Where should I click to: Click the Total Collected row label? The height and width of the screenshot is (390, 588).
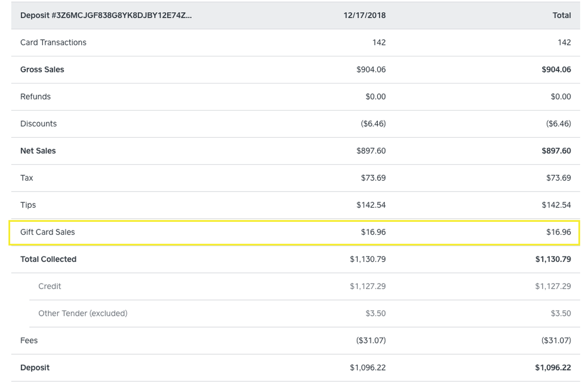click(x=48, y=259)
